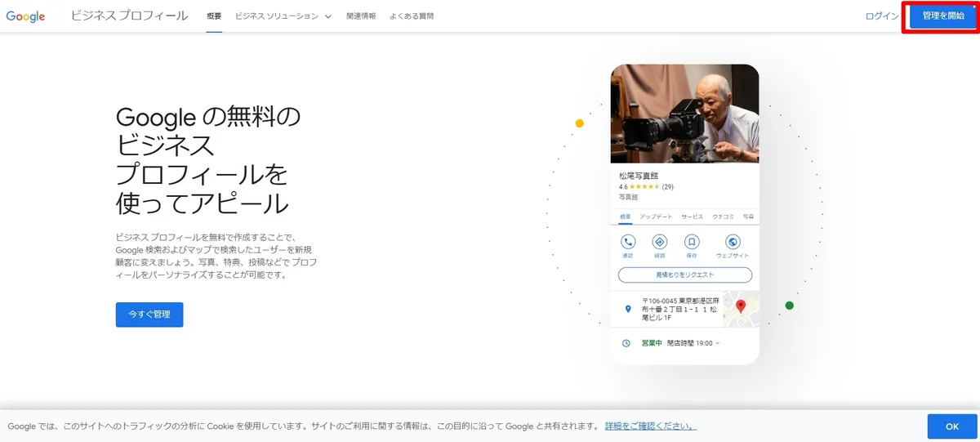Open the 関連情報 menu item
This screenshot has height=442, width=980.
point(361,16)
